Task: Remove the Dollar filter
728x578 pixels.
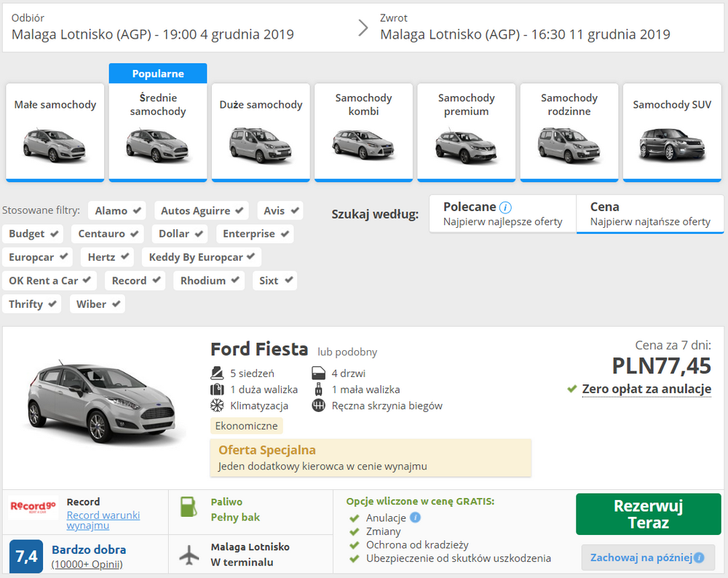Action: (x=180, y=234)
